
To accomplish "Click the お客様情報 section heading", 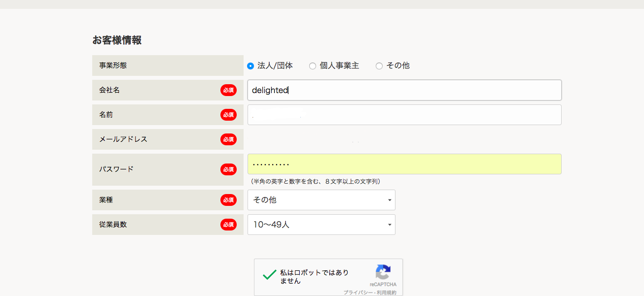I will [117, 40].
